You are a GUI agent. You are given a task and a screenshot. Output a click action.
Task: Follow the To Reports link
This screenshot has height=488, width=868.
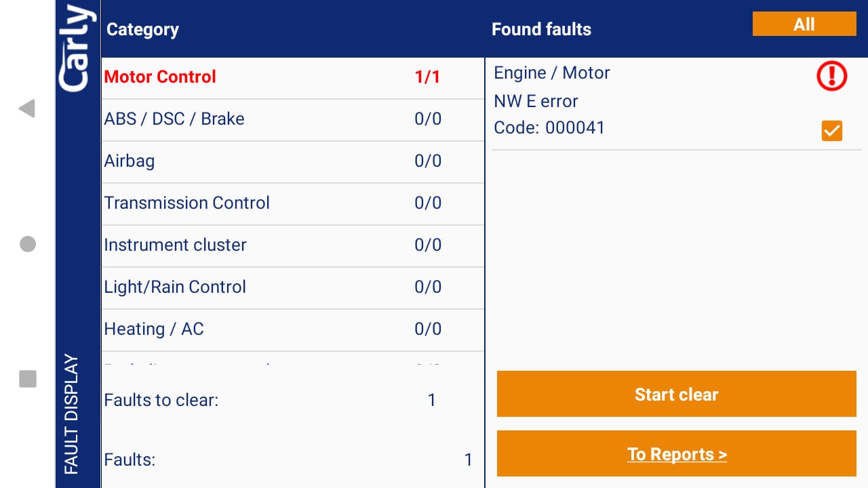(677, 454)
